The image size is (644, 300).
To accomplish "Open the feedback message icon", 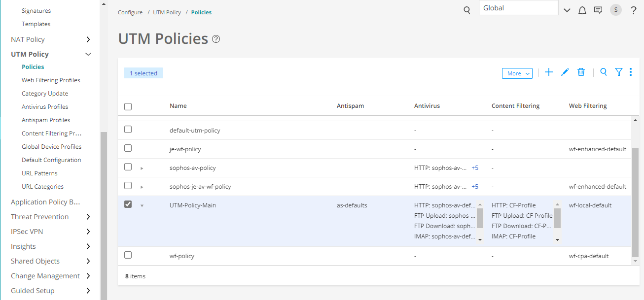I will pos(598,10).
